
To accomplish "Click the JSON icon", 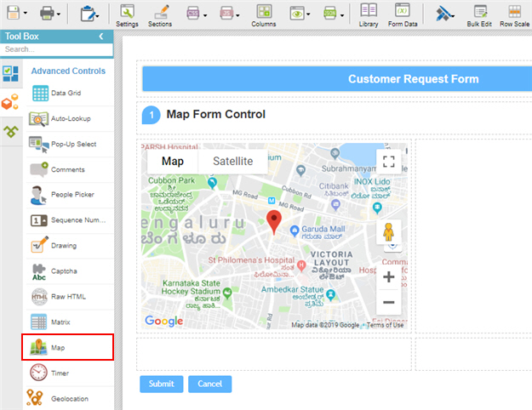I will click(x=329, y=14).
